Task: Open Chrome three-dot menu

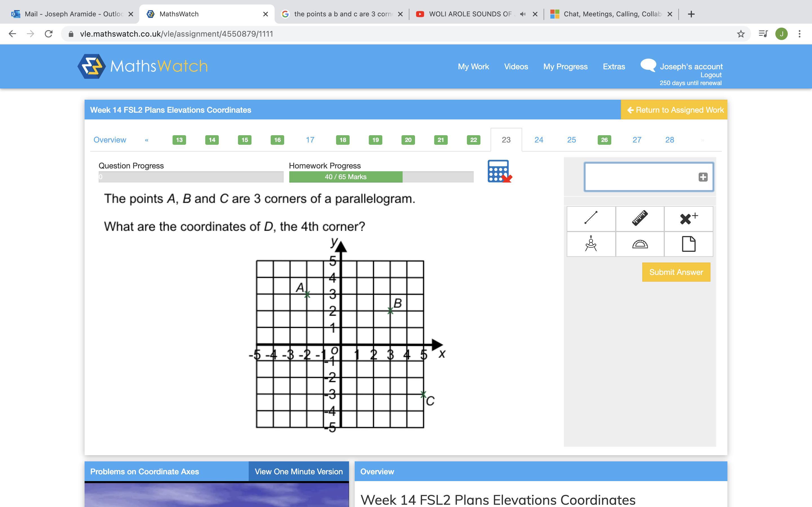Action: click(x=799, y=34)
